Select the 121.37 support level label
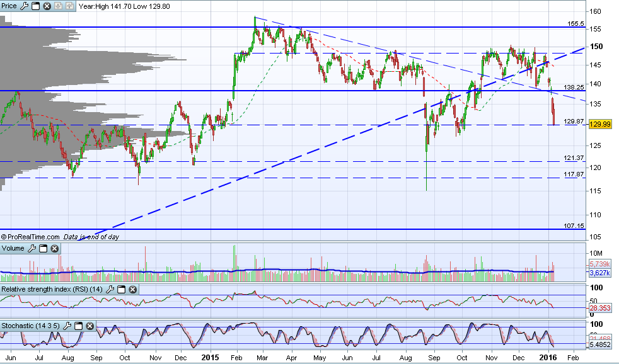The image size is (619, 364). pos(574,157)
